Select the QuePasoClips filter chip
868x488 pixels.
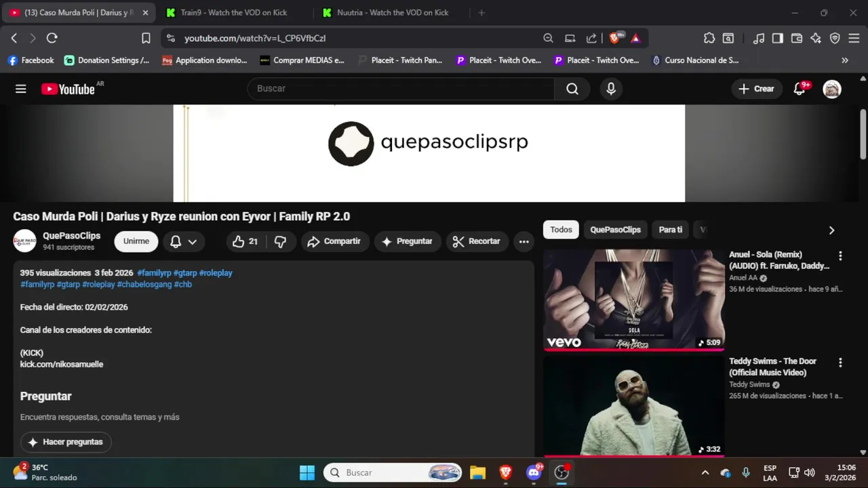pos(615,230)
